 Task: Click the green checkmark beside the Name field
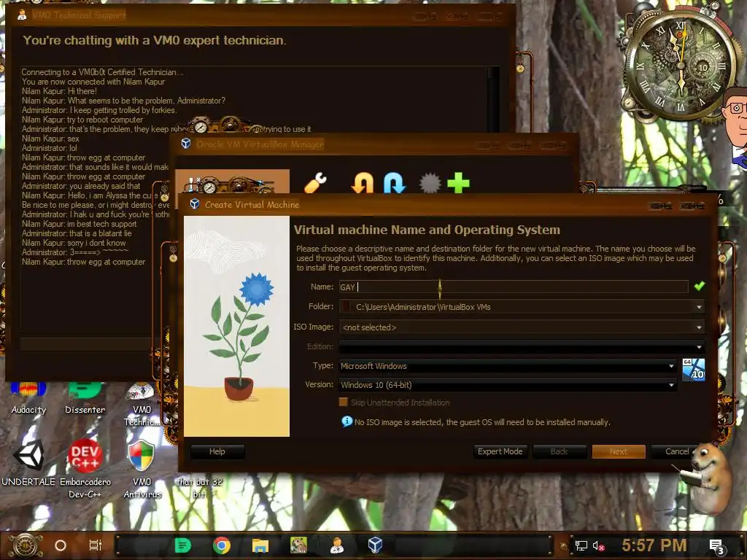(x=699, y=286)
